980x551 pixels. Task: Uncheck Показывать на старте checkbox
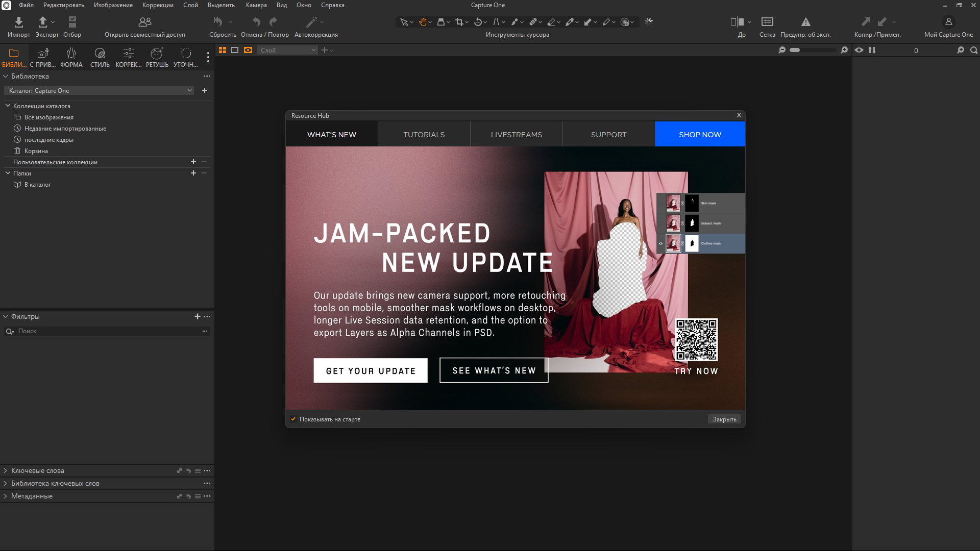[293, 419]
